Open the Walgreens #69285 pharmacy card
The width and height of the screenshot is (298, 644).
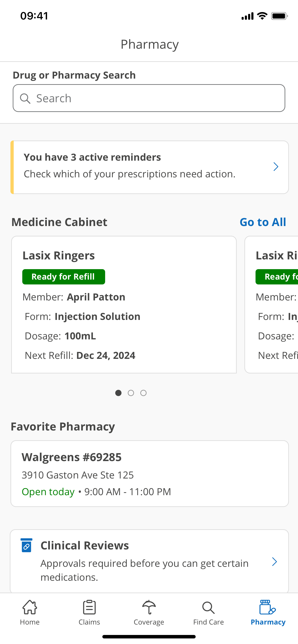[x=149, y=474]
